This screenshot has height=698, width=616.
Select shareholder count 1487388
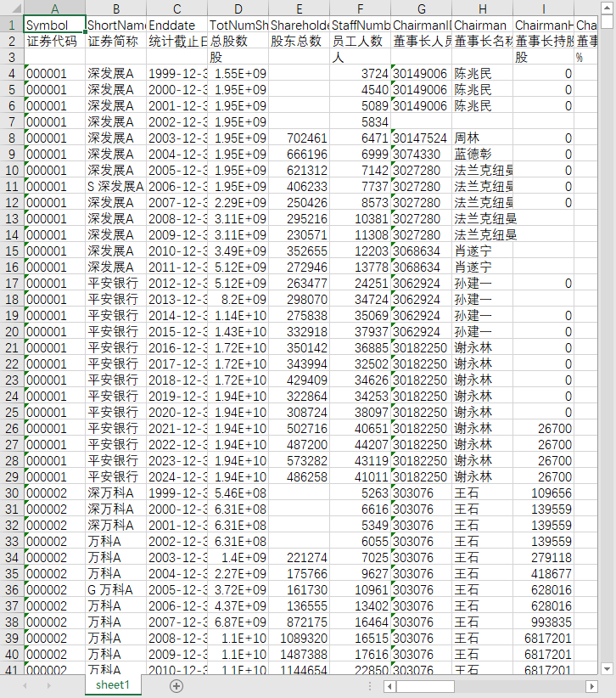pos(299,655)
